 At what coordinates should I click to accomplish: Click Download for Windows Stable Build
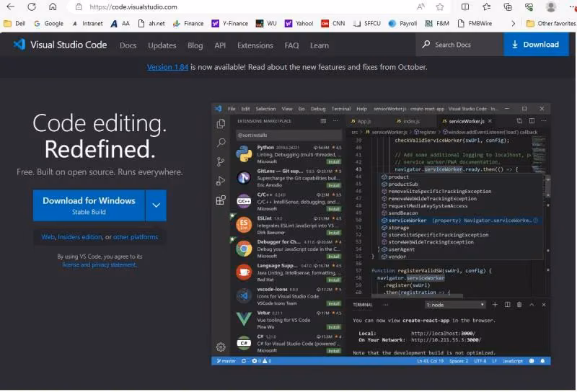[89, 205]
